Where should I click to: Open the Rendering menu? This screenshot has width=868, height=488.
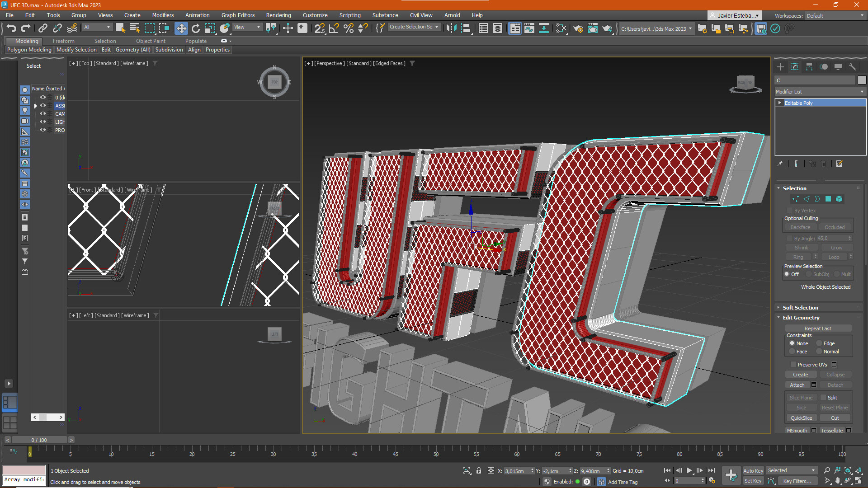click(278, 15)
